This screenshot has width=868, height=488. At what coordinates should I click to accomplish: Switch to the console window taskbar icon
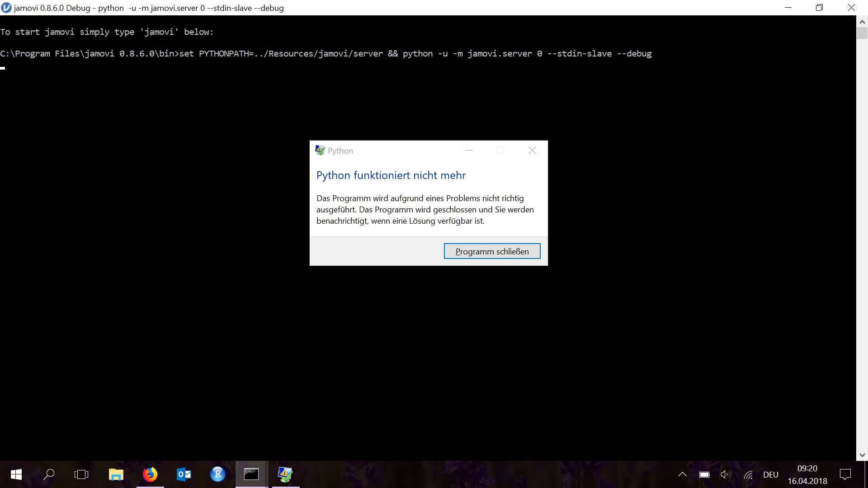click(x=251, y=474)
